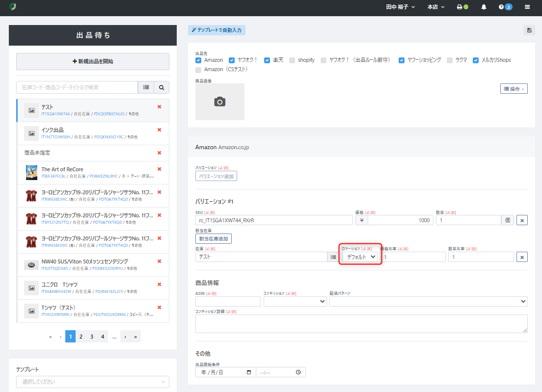Open the 本店 store dropdown
This screenshot has width=542, height=392.
click(x=436, y=7)
